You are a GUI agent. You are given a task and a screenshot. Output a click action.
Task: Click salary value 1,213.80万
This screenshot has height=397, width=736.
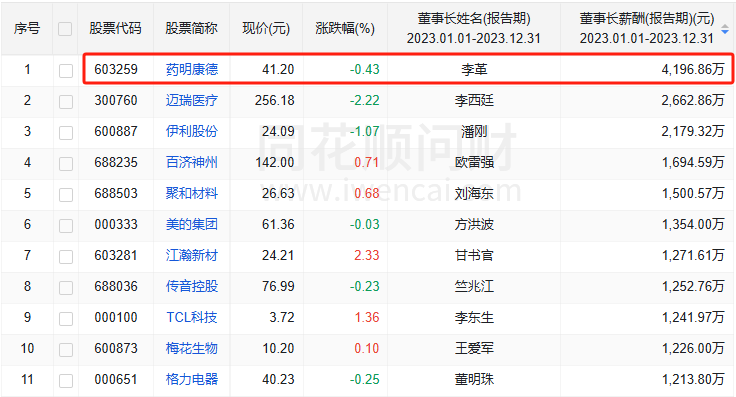coord(693,379)
